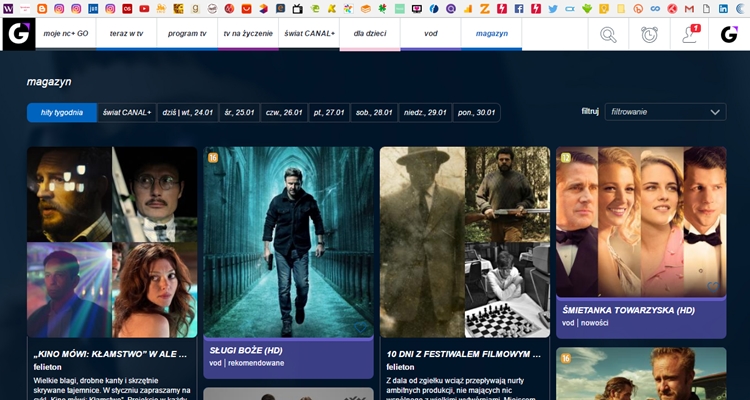The width and height of the screenshot is (750, 400).
Task: Open świat CANAL+ in top navigation
Action: (x=309, y=33)
